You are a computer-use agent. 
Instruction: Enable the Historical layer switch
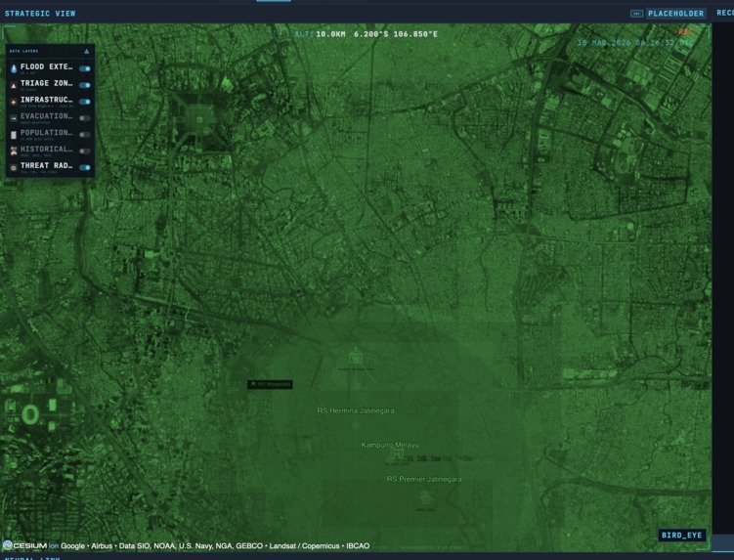[85, 151]
